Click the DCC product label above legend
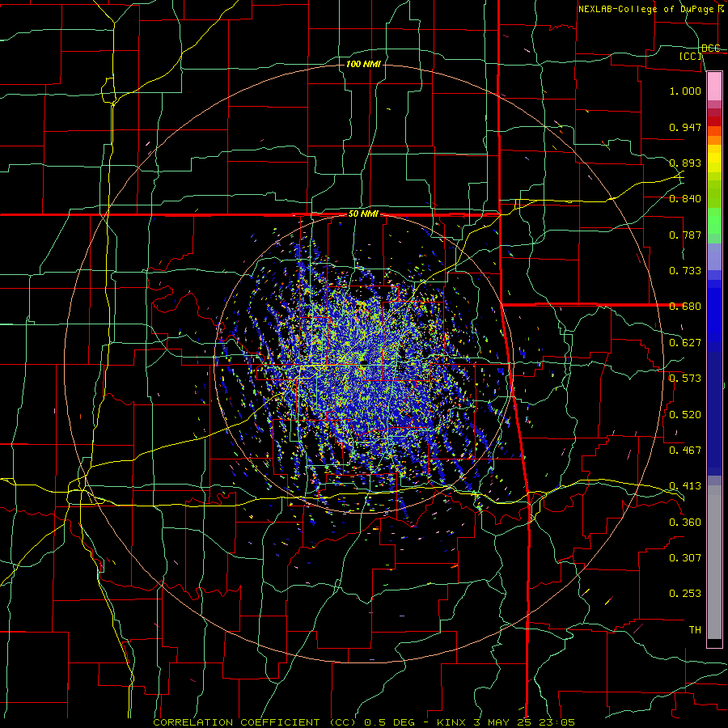 711,48
